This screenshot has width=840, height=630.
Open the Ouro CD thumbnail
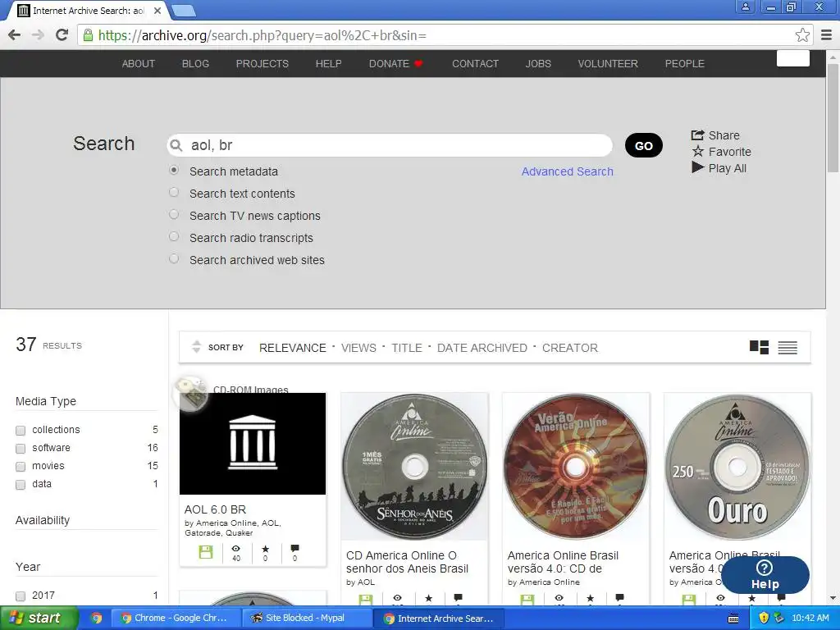click(x=737, y=466)
